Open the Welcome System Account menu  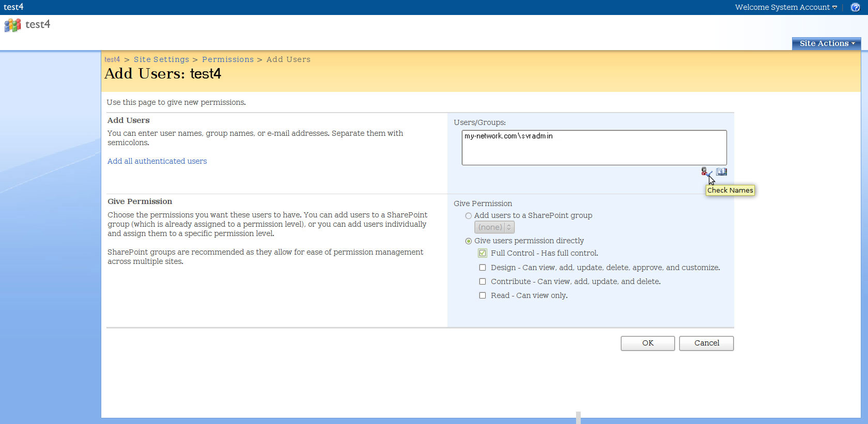[x=786, y=7]
